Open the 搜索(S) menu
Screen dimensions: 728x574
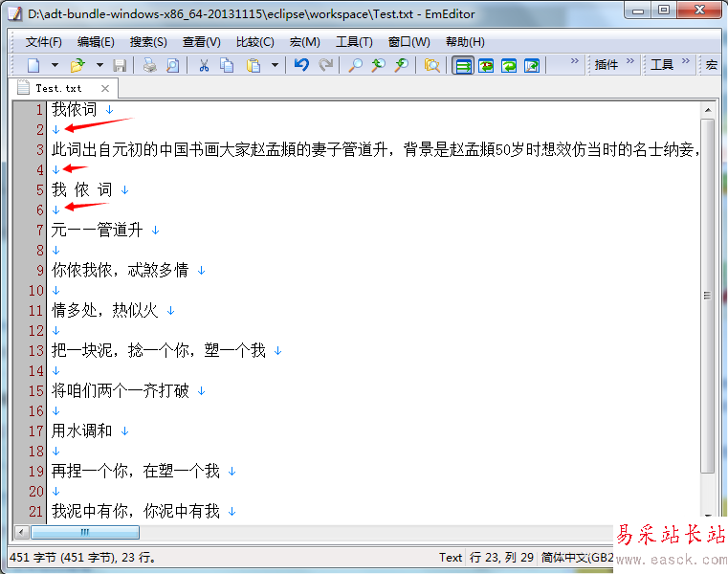(x=148, y=42)
